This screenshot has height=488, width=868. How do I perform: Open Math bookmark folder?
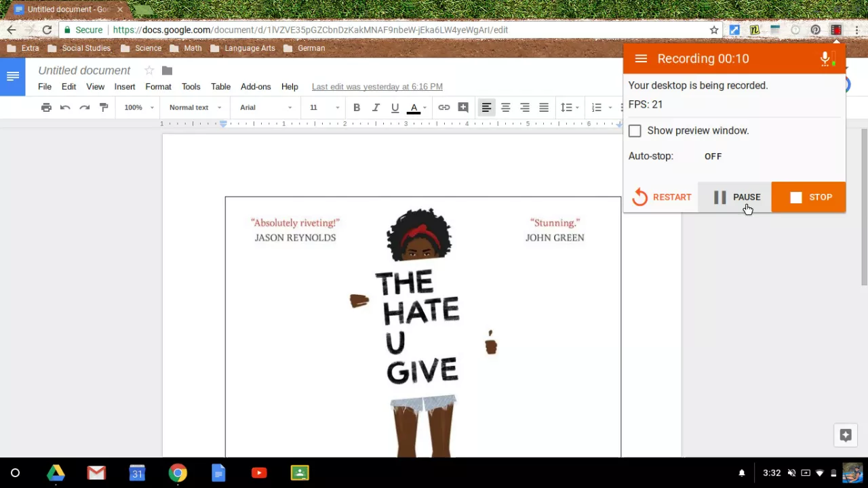click(186, 48)
